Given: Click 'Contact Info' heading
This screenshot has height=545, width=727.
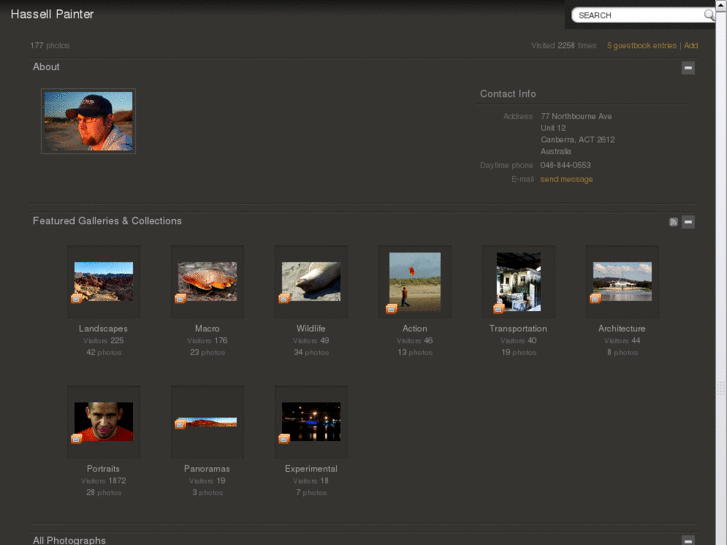Looking at the screenshot, I should tap(508, 94).
